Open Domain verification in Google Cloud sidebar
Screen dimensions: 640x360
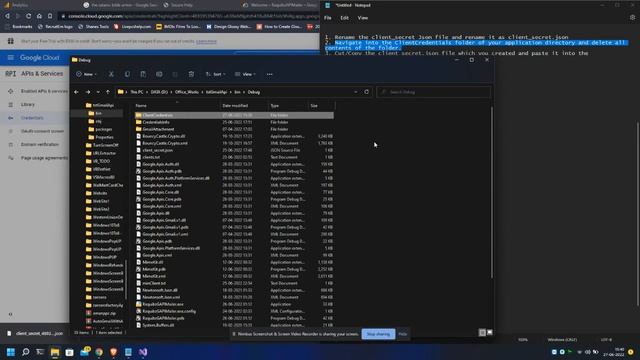(x=40, y=144)
